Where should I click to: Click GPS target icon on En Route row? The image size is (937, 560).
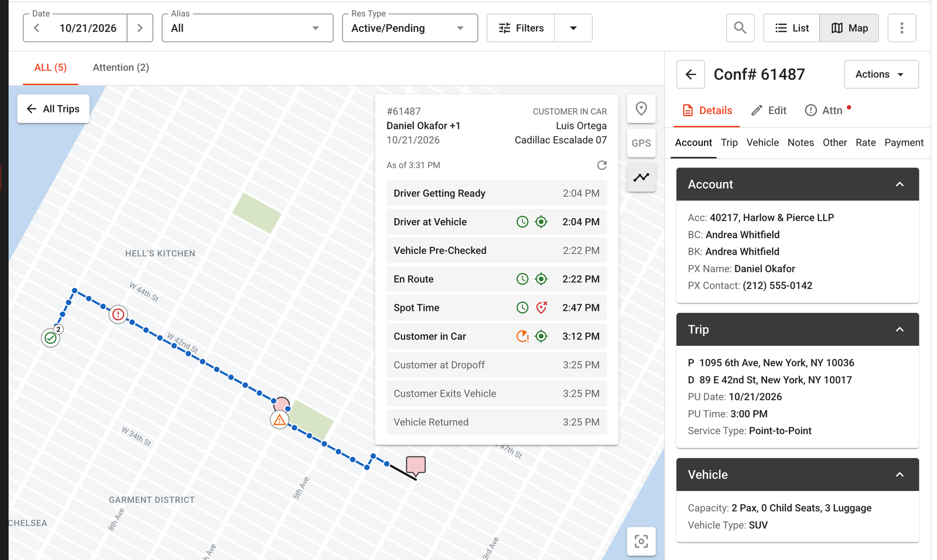(x=542, y=279)
